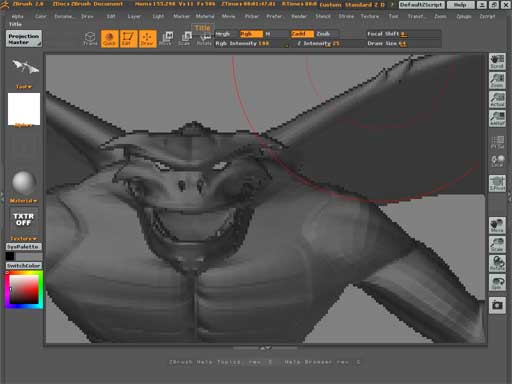The height and width of the screenshot is (384, 512).
Task: Open the Texture menu in the menu bar
Action: click(370, 16)
